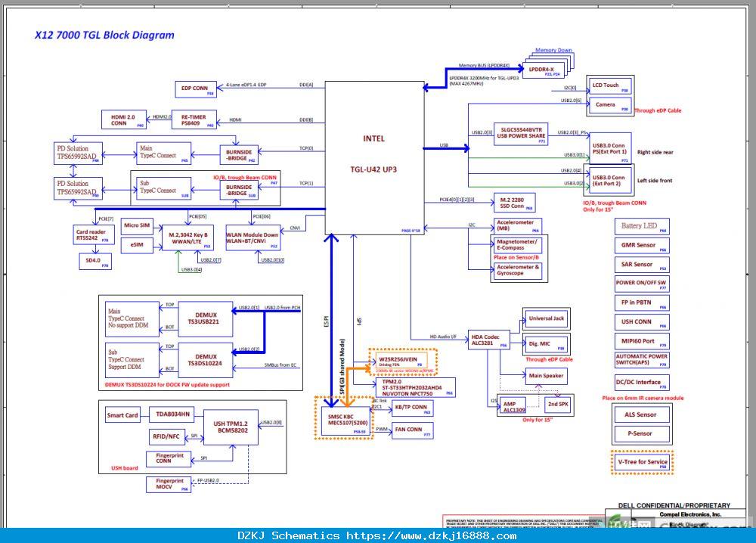756x543 pixels.
Task: Click the X12 7000 TGL Block Diagram title
Action: (x=104, y=35)
